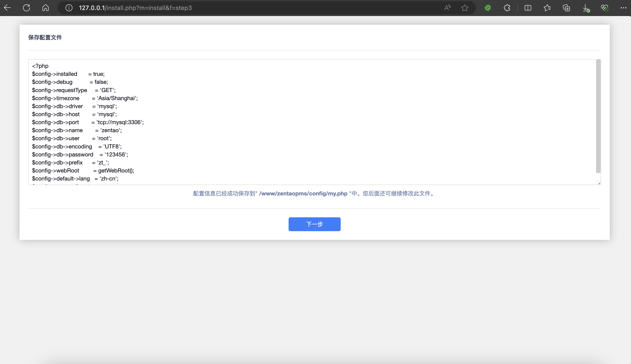Click the /www/zentaopms/config/my.php path text
This screenshot has height=364, width=631.
pyautogui.click(x=303, y=193)
